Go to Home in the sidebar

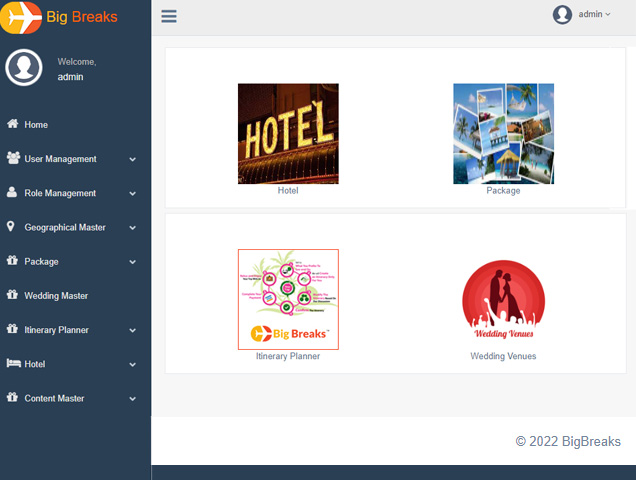36,125
